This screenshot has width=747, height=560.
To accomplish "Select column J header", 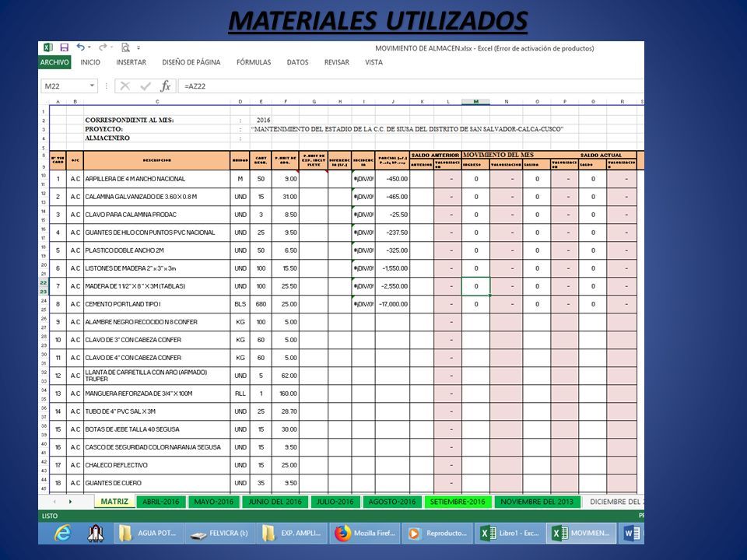I will [392, 101].
